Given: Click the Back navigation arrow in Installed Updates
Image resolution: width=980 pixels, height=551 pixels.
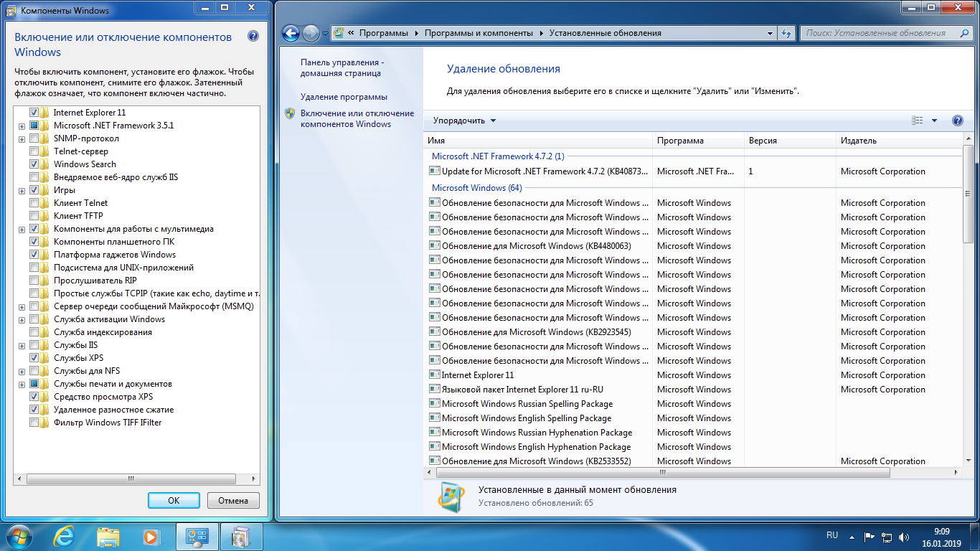Looking at the screenshot, I should [291, 33].
